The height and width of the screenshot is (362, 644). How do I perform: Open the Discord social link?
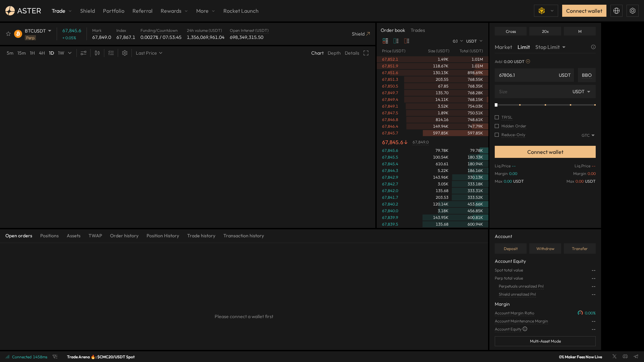[625, 356]
